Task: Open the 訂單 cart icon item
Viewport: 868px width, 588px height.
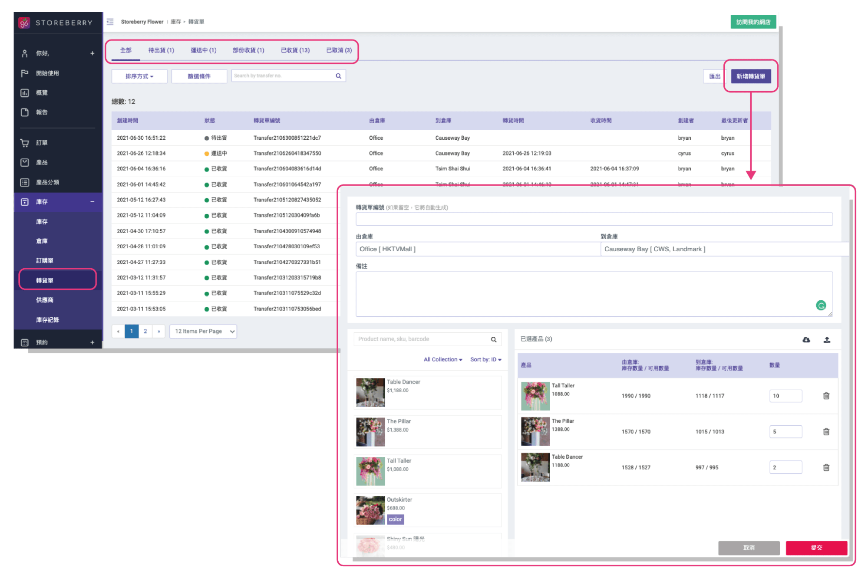Action: click(25, 143)
